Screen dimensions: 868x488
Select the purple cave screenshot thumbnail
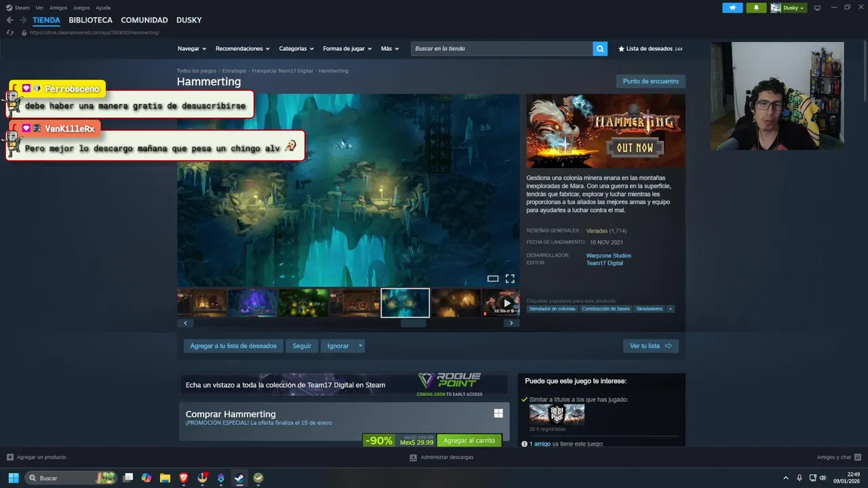[253, 303]
